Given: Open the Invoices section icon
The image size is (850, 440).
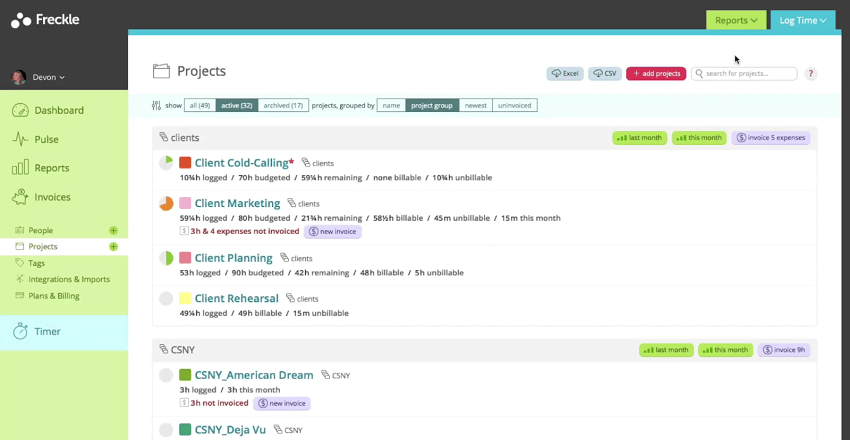Looking at the screenshot, I should 20,197.
